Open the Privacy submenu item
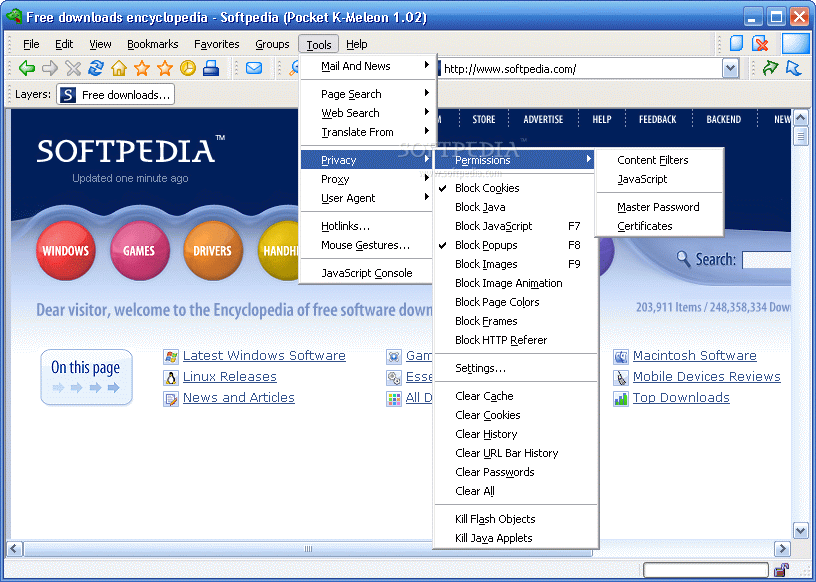Screen dimensions: 816x582 (367, 160)
